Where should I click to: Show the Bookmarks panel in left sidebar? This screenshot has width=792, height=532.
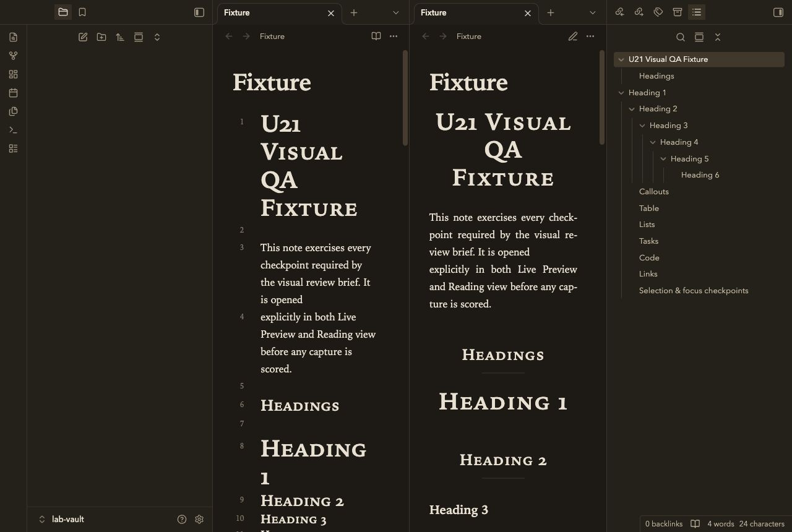coord(82,12)
